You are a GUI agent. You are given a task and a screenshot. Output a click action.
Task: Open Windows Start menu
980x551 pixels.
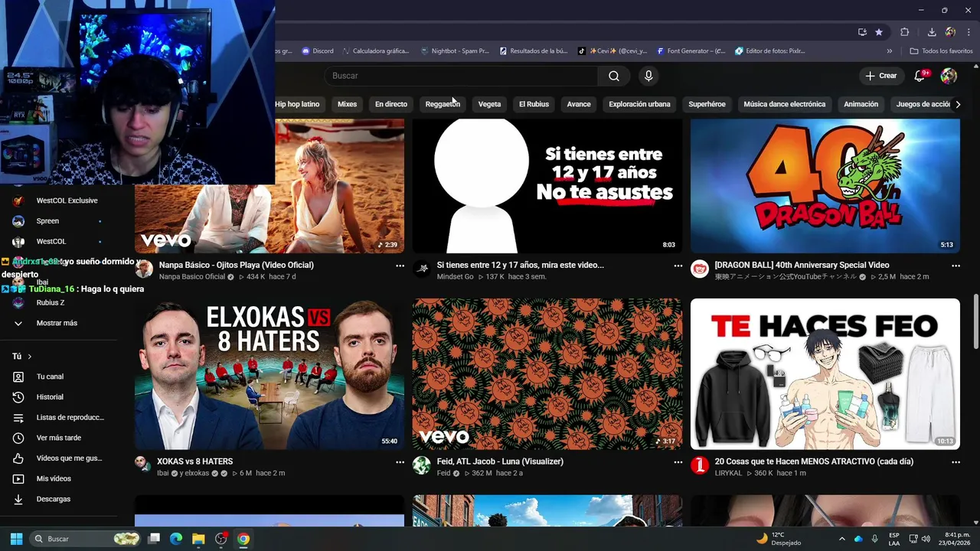pos(16,539)
